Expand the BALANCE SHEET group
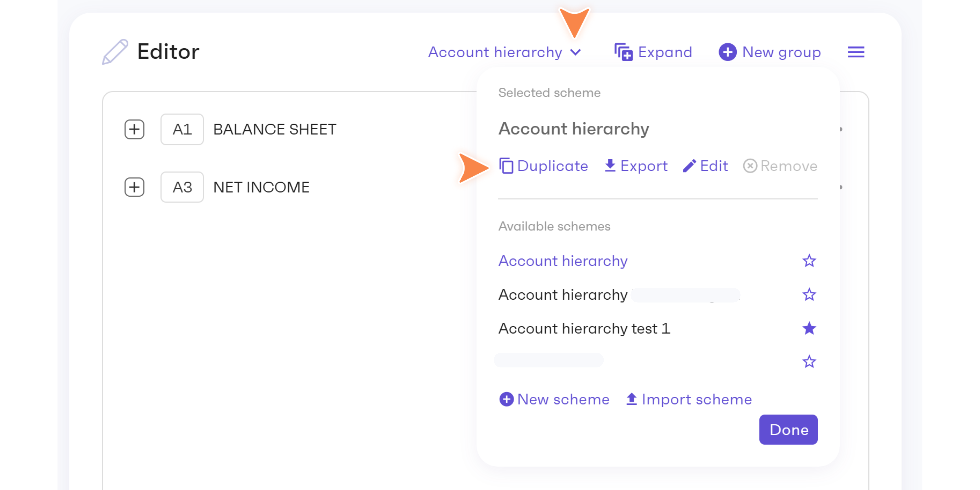This screenshot has width=980, height=490. click(134, 129)
